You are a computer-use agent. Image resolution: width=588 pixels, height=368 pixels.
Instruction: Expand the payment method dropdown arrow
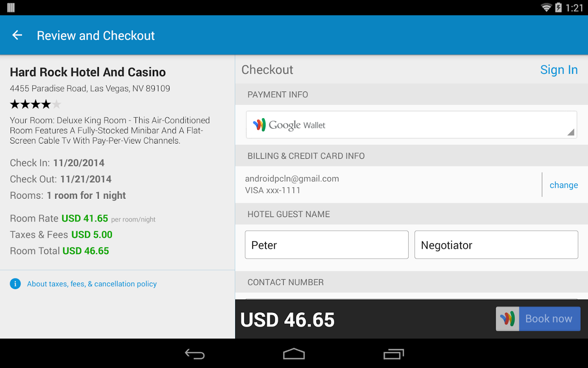(571, 132)
